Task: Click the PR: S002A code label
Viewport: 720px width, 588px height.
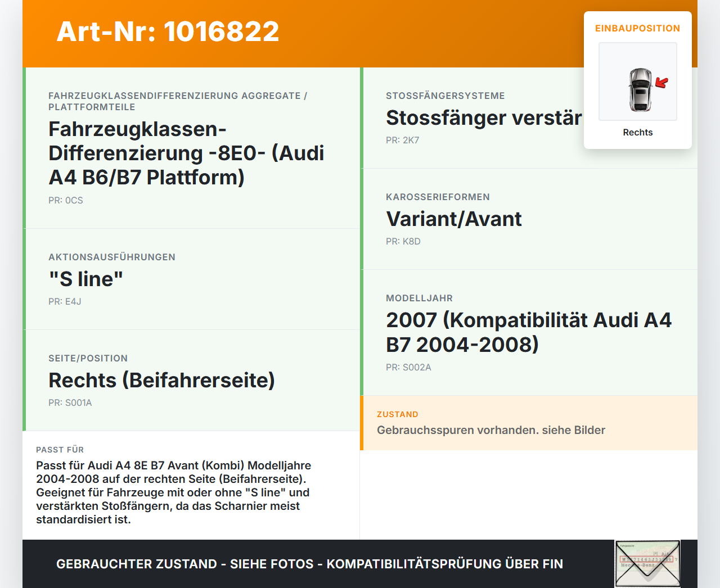Action: [x=408, y=367]
